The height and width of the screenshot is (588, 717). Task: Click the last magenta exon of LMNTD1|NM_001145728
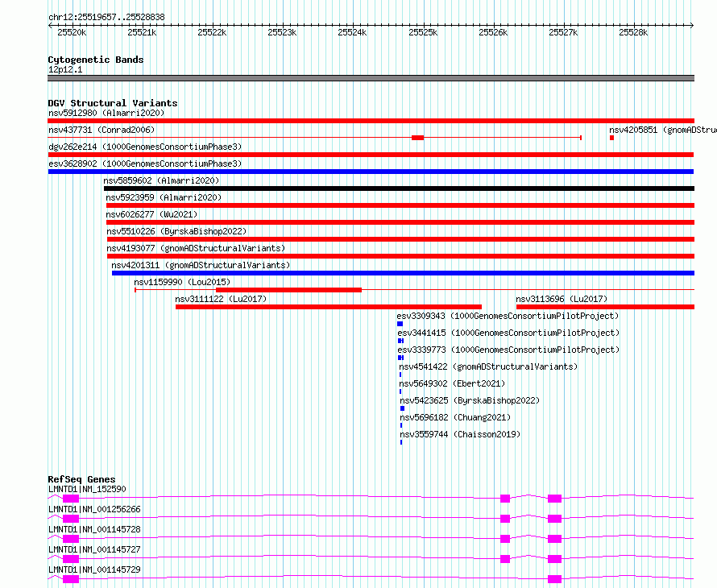point(555,539)
